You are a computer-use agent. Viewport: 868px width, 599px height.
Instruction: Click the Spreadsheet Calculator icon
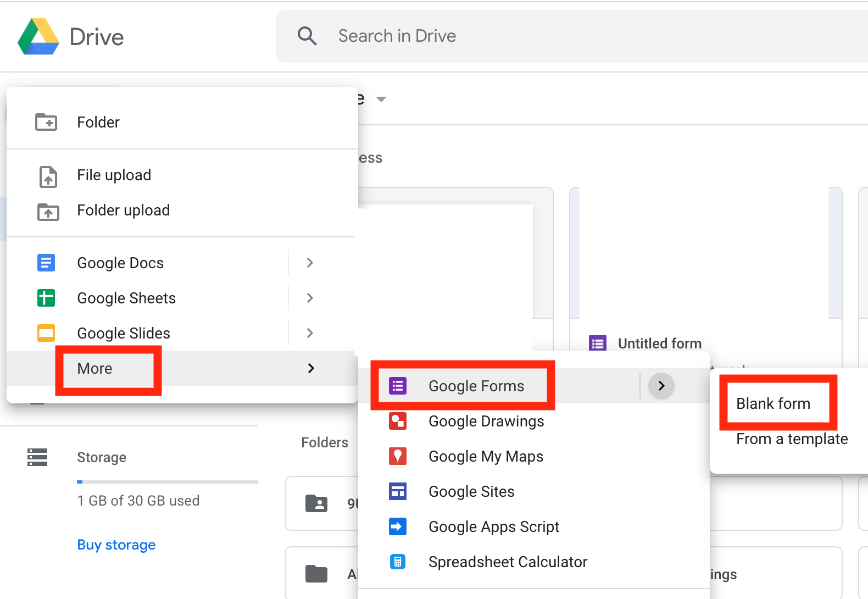[397, 562]
